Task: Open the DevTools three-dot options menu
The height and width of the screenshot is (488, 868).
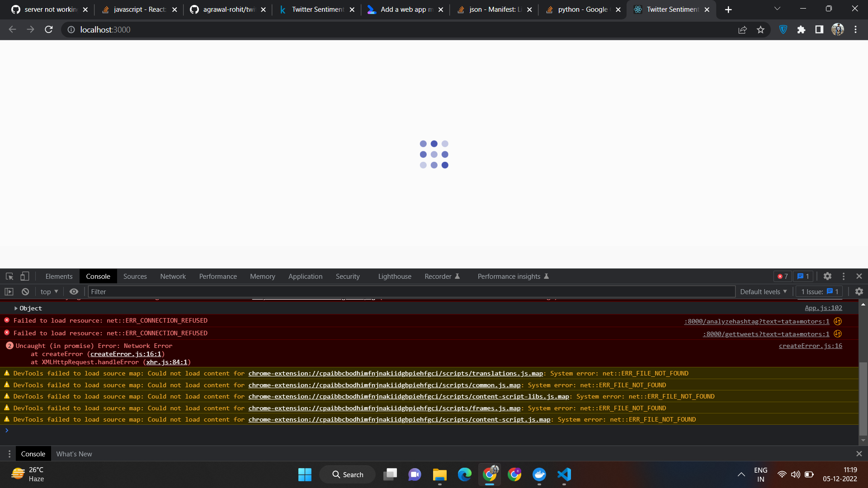Action: point(843,276)
